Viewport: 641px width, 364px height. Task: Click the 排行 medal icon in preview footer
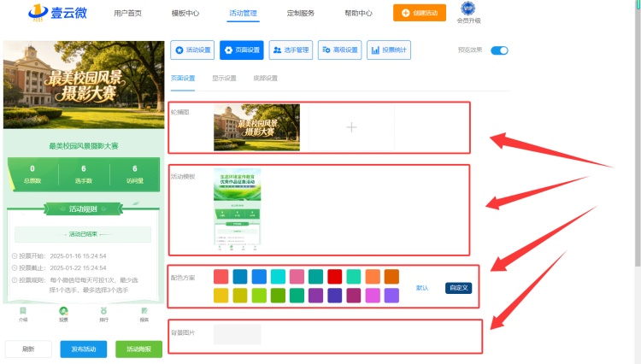[x=103, y=311]
